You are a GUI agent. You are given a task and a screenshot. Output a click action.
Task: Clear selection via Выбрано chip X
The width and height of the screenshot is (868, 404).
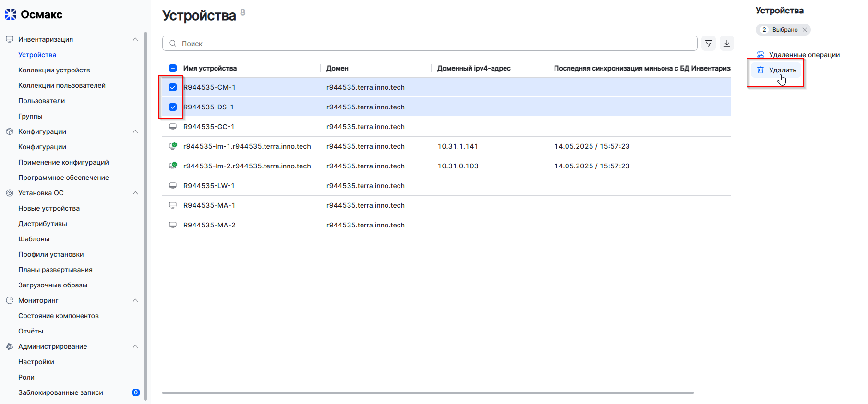[x=805, y=30]
